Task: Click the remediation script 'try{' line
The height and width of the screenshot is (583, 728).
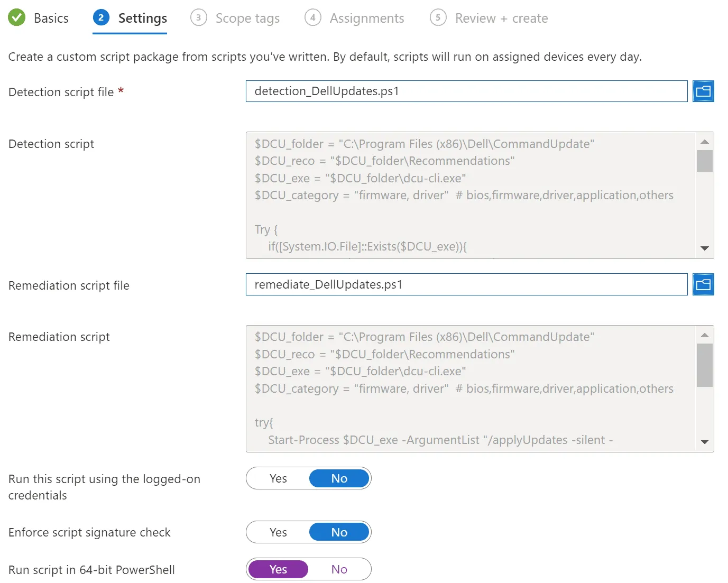Action: (264, 422)
